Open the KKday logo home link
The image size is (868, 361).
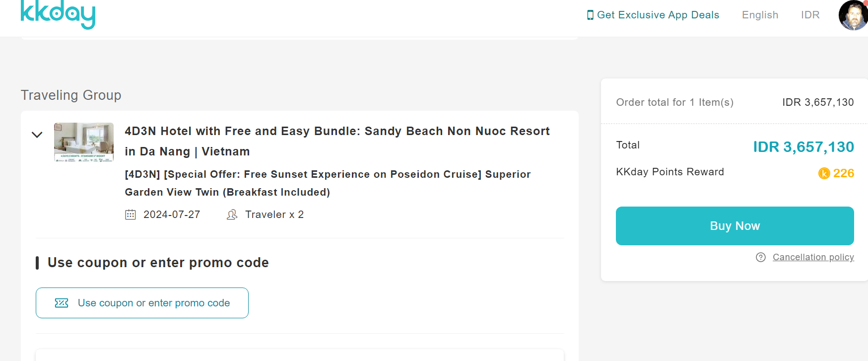[x=58, y=13]
